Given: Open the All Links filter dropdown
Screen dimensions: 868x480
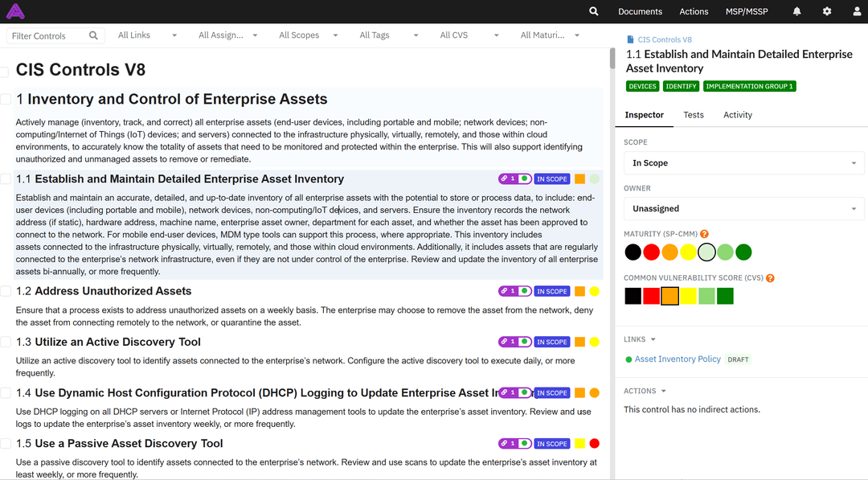Looking at the screenshot, I should click(x=147, y=35).
